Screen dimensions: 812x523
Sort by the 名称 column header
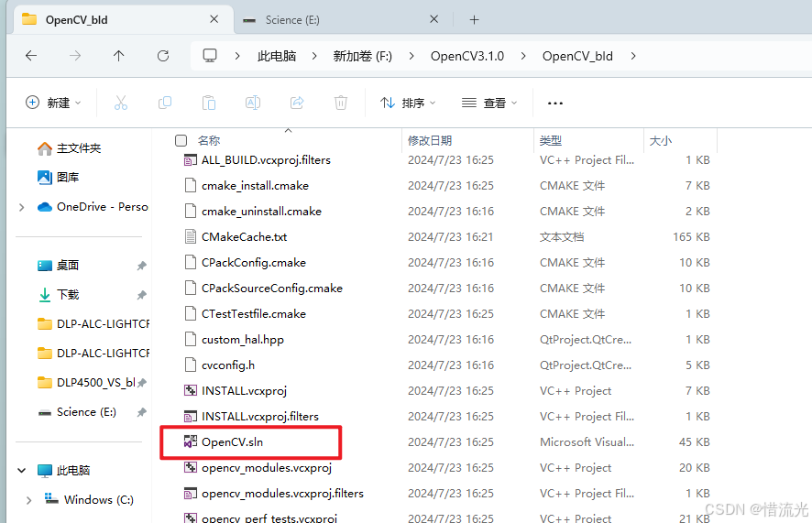(x=209, y=140)
